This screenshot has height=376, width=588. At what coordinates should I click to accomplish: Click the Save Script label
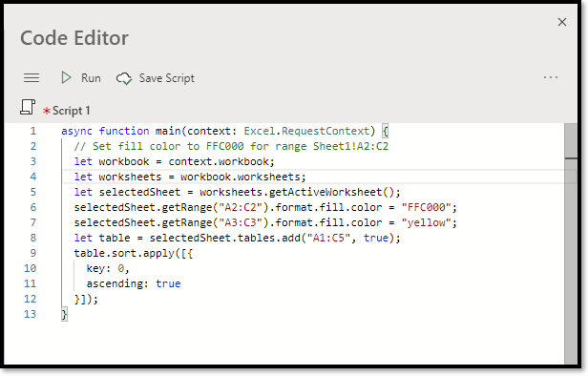166,78
